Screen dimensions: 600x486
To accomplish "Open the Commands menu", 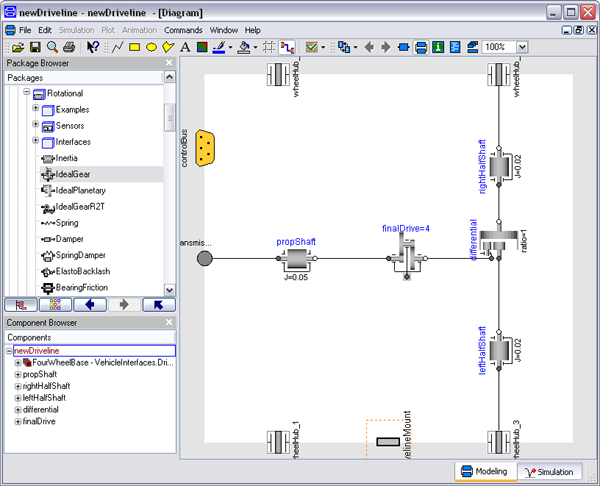I will [x=183, y=30].
